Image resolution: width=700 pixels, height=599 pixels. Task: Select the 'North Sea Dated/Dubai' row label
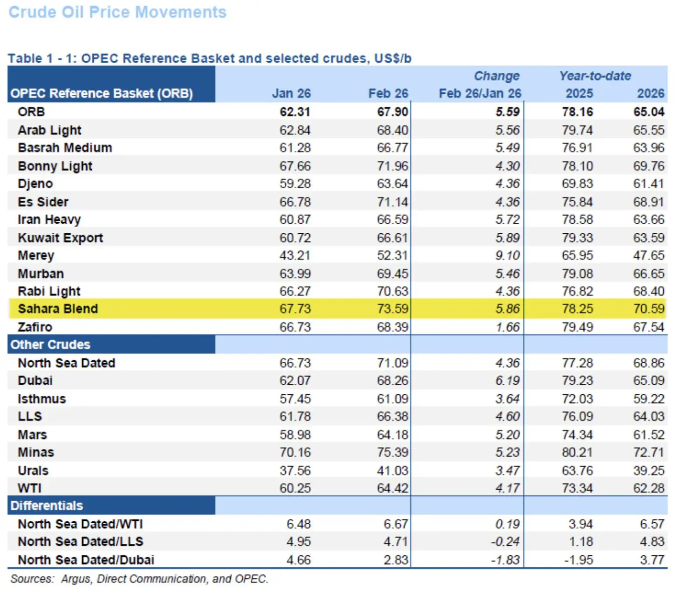pyautogui.click(x=86, y=560)
